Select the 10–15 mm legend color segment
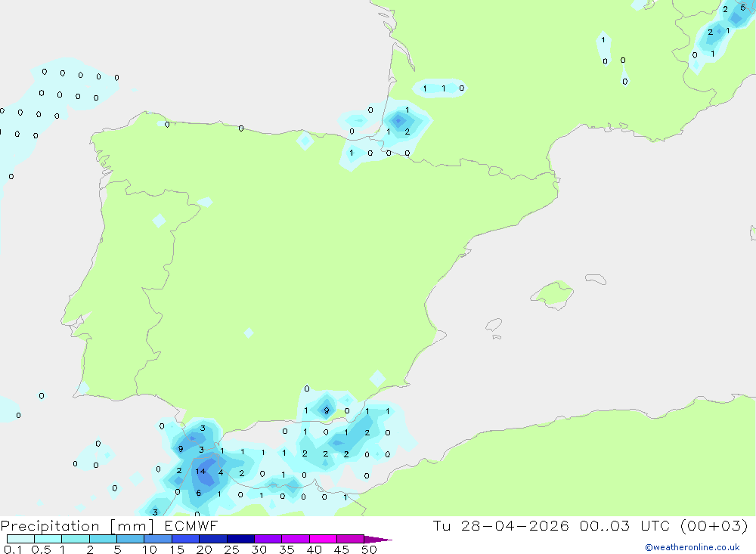 (158, 539)
